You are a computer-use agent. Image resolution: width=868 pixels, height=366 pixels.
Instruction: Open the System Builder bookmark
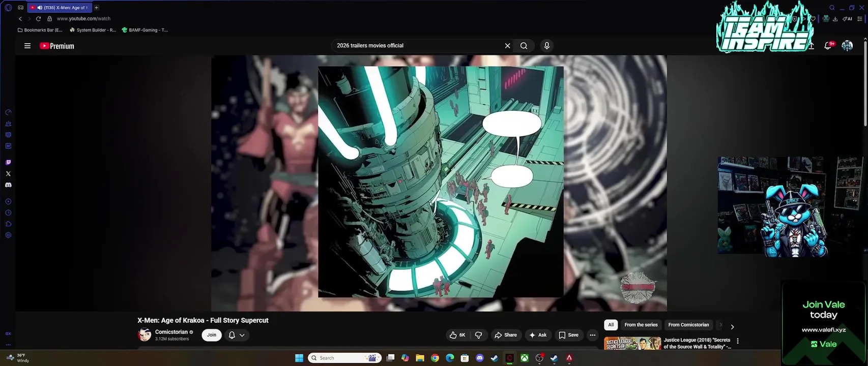[x=93, y=30]
